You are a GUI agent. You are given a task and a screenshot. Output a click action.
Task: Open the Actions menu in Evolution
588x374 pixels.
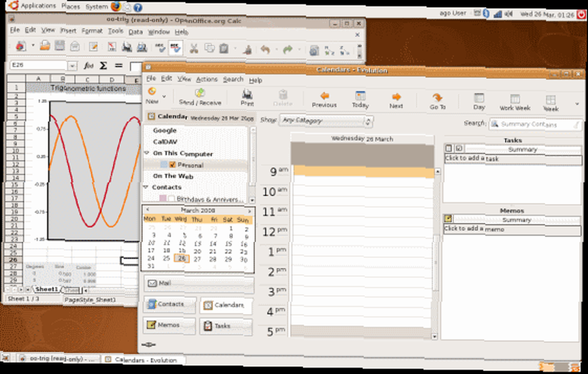206,79
